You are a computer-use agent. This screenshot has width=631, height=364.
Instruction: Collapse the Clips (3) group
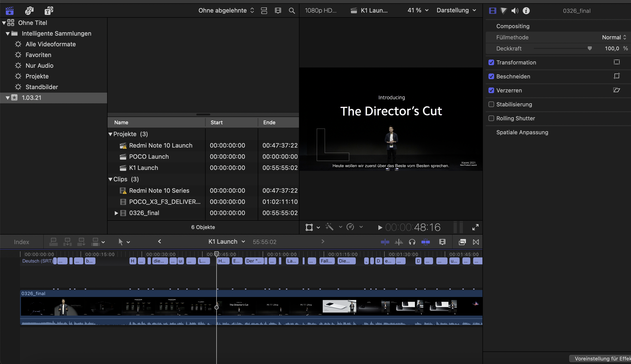[x=110, y=179]
